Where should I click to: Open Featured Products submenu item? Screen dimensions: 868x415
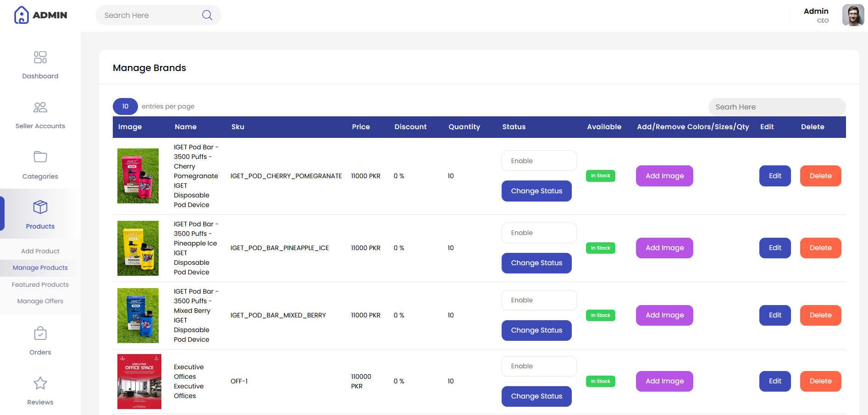(x=40, y=284)
